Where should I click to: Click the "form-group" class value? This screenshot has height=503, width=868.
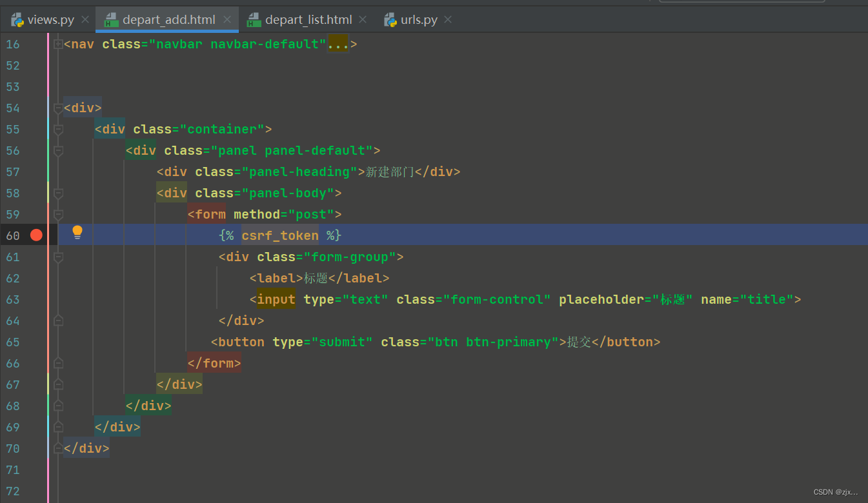pos(350,257)
